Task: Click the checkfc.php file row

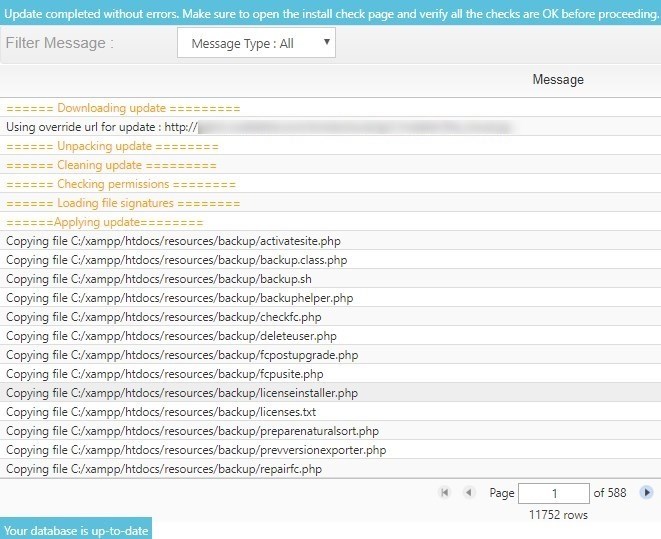Action: (x=163, y=317)
